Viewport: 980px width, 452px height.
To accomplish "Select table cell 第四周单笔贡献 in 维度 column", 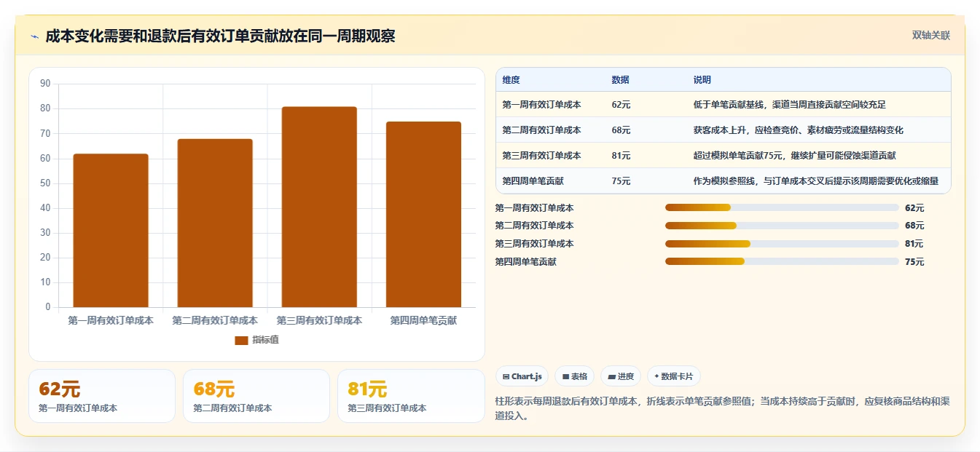I will (x=533, y=181).
